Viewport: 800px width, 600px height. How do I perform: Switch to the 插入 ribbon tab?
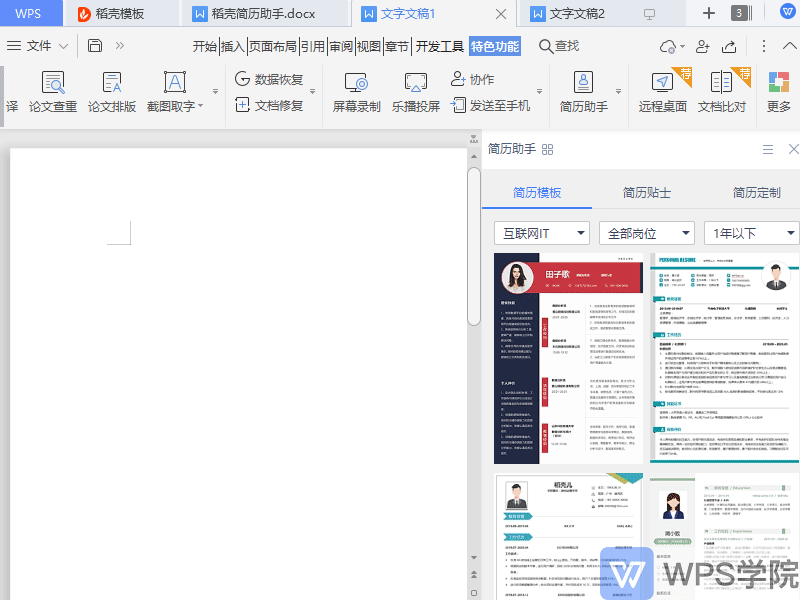point(233,46)
